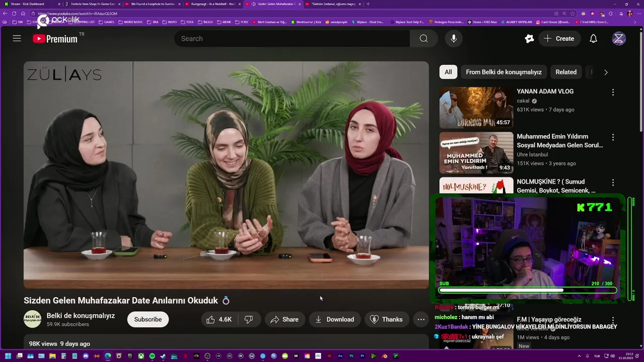Open Xbox app from taskbar
The height and width of the screenshot is (362, 644).
point(141,356)
